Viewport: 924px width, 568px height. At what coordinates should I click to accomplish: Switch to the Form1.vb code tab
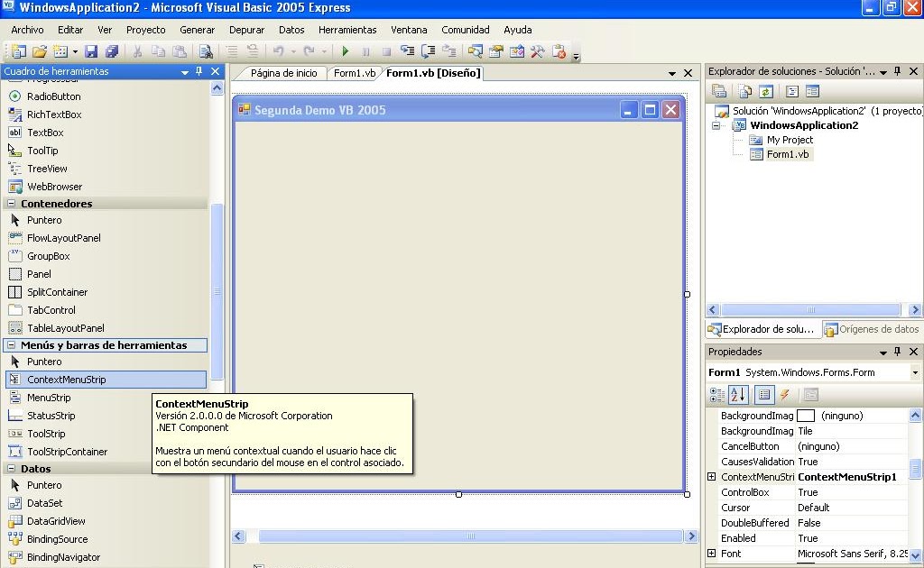point(354,73)
